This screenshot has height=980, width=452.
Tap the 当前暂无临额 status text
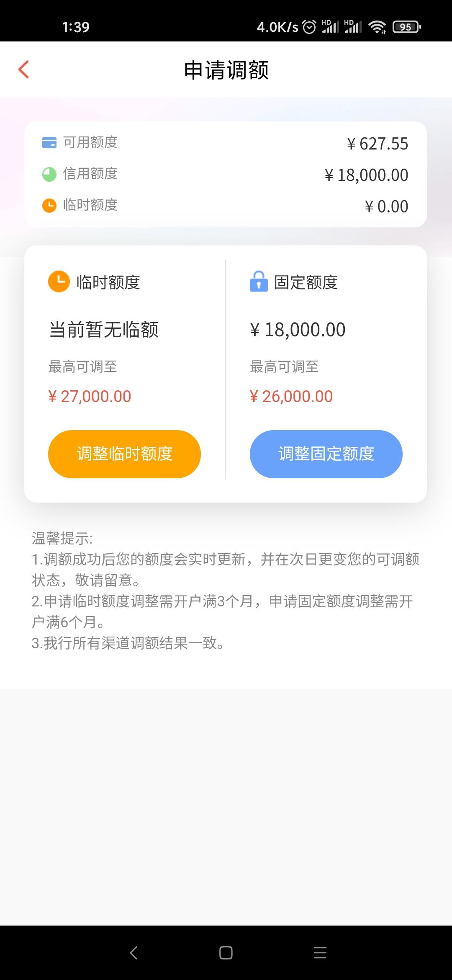[x=104, y=329]
